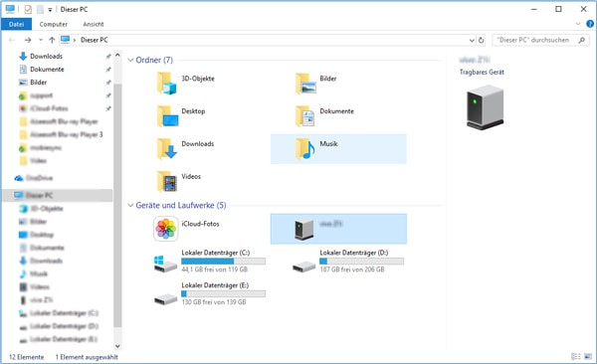
Task: Click the 'Tragbares Gerät' label in preview
Action: click(482, 72)
